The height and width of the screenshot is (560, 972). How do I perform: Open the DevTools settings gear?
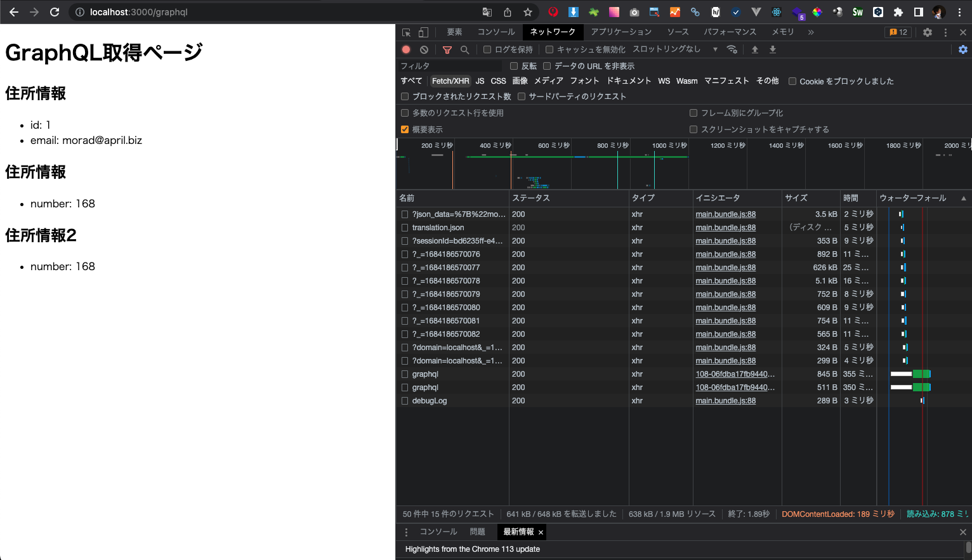[x=927, y=32]
